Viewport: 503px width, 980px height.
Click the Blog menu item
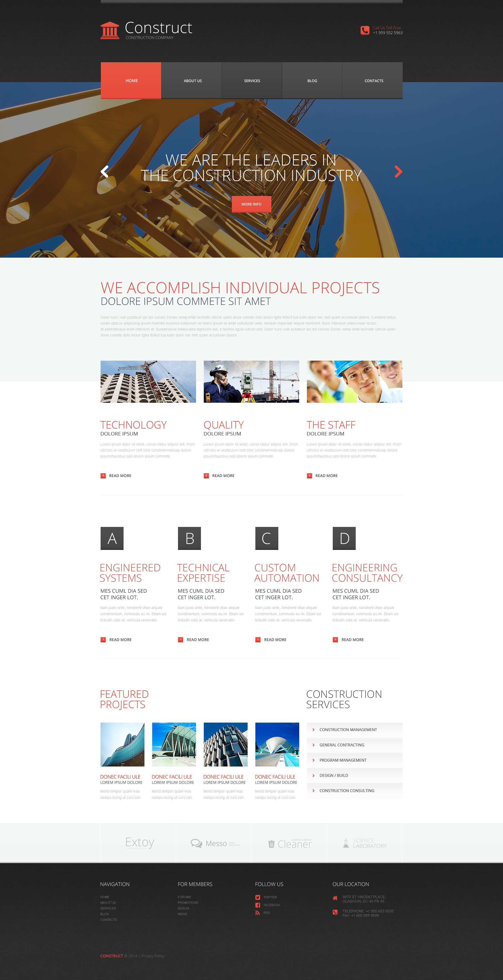tap(312, 81)
